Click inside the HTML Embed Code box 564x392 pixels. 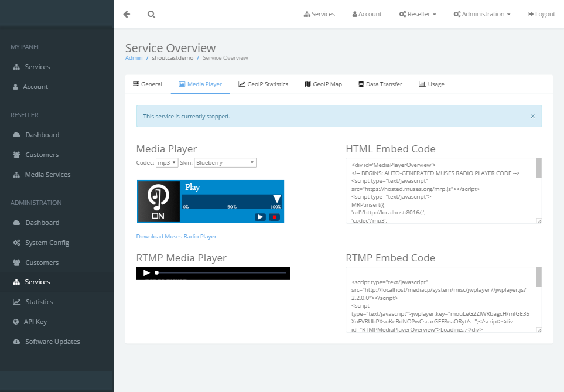pos(441,191)
